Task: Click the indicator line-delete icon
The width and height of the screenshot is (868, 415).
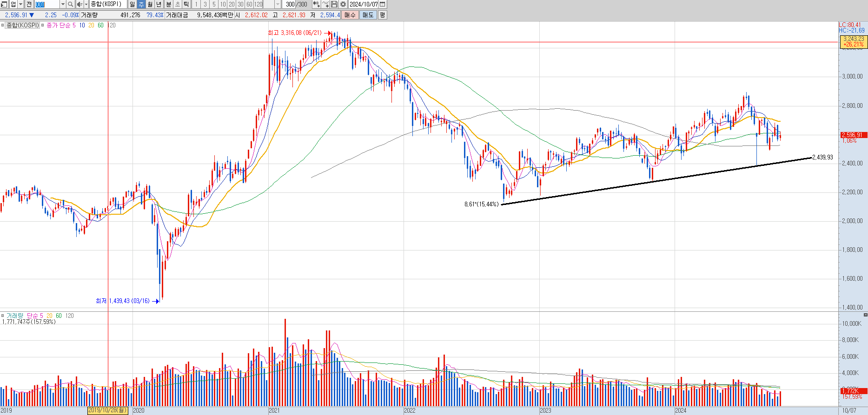Action: [325, 4]
